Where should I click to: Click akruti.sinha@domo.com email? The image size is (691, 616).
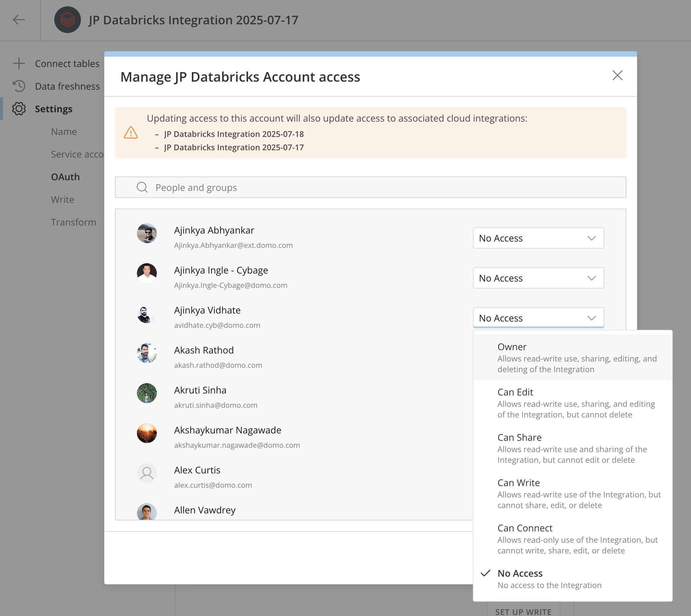coord(215,405)
